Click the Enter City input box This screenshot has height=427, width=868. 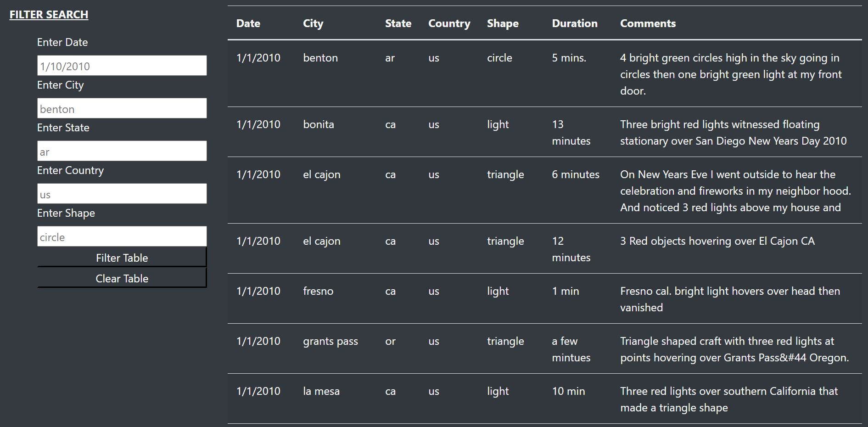[x=122, y=109]
